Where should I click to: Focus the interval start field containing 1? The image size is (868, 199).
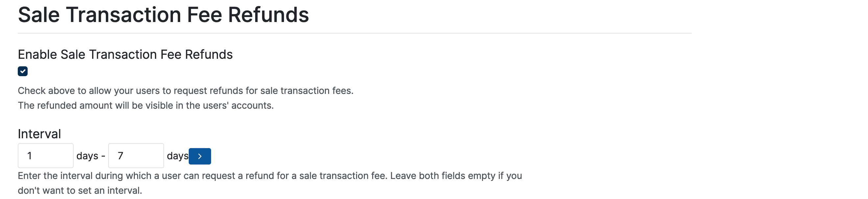[45, 156]
